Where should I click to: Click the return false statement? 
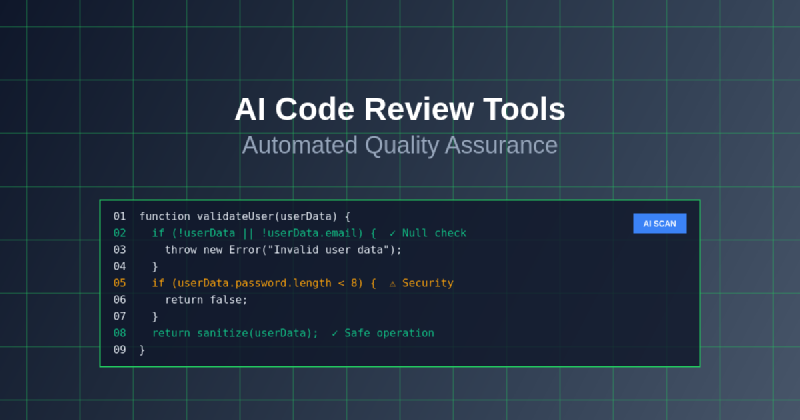[x=206, y=300]
